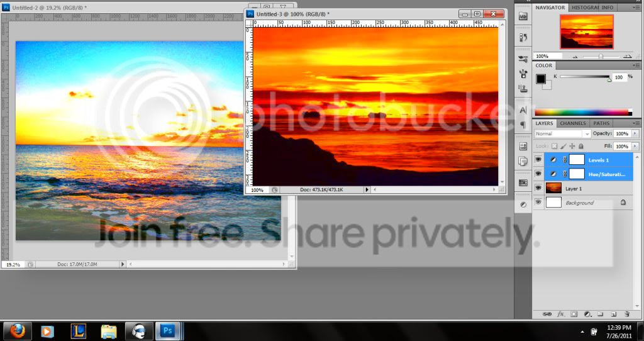Click Untitled-3 status bar preview icon
Image resolution: width=644 pixels, height=341 pixels.
coord(274,190)
